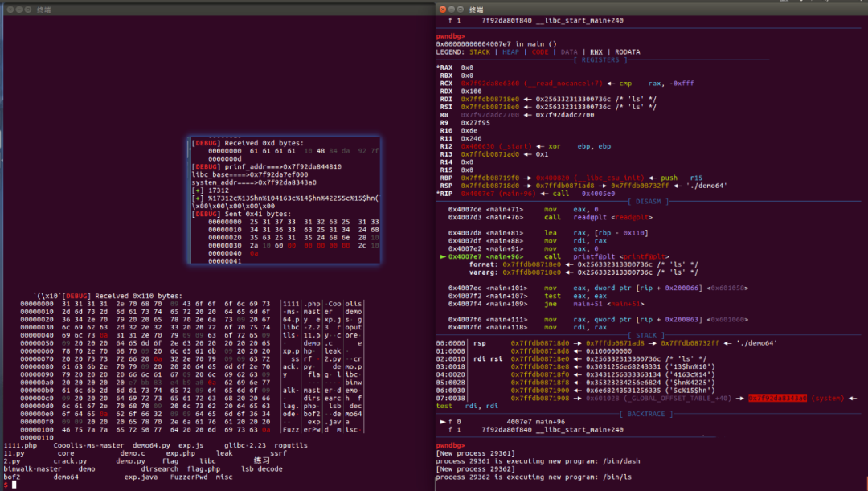Screen dimensions: 868x491
Task: Click the REGISTERS section header
Action: click(x=600, y=59)
